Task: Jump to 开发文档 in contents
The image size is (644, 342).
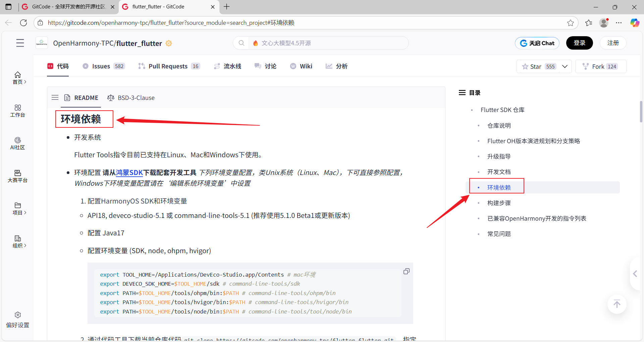Action: (499, 172)
